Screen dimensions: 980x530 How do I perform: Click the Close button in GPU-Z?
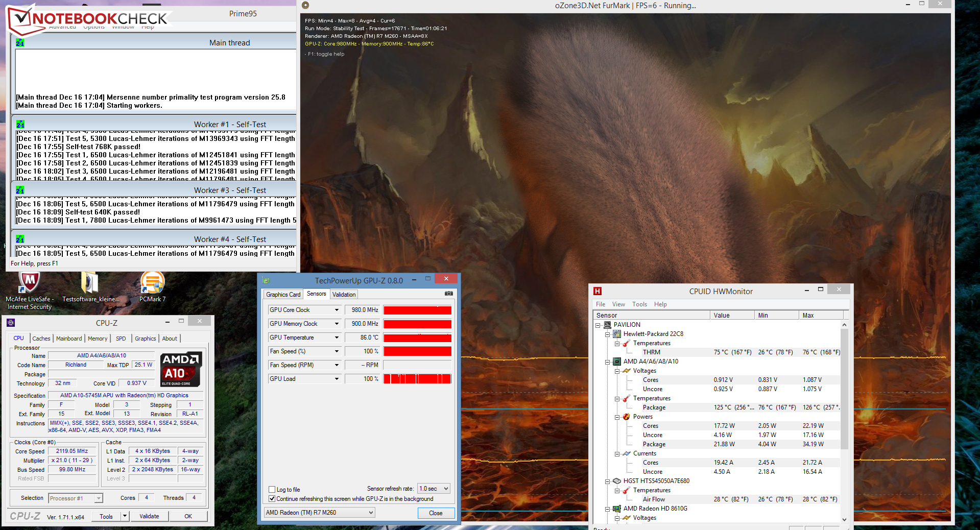(436, 513)
